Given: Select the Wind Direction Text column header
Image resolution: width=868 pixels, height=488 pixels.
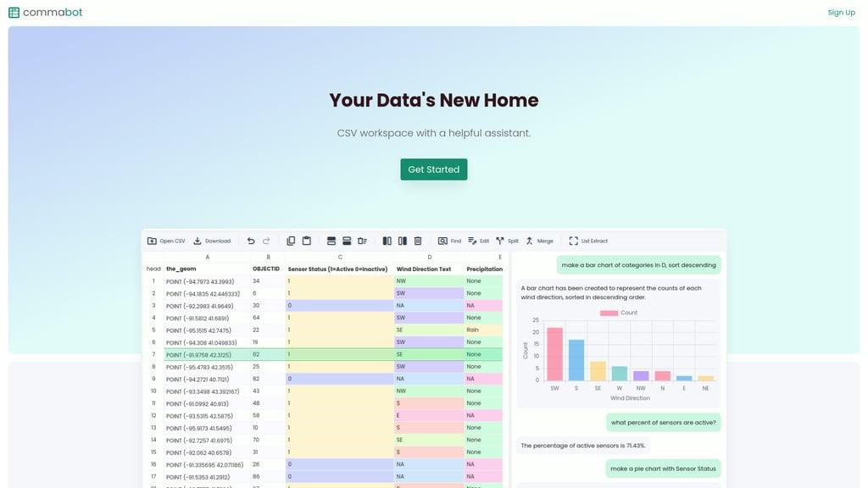Looking at the screenshot, I should point(424,269).
